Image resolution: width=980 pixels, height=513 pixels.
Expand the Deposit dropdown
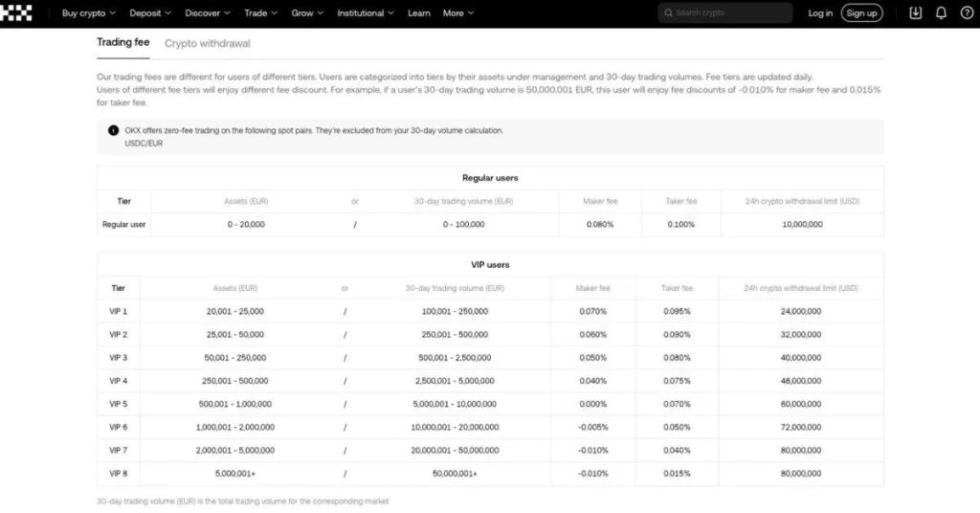pyautogui.click(x=150, y=13)
